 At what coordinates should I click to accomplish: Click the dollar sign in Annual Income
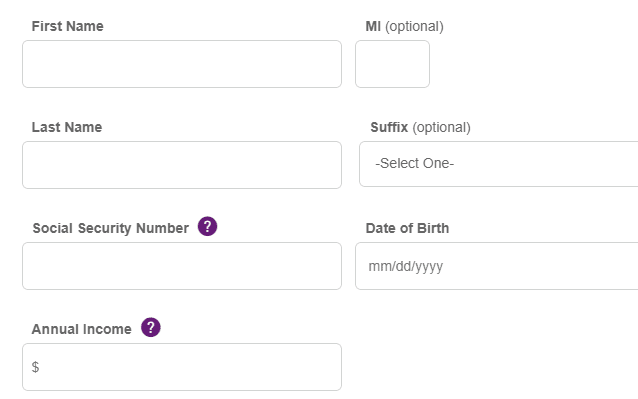coord(35,367)
